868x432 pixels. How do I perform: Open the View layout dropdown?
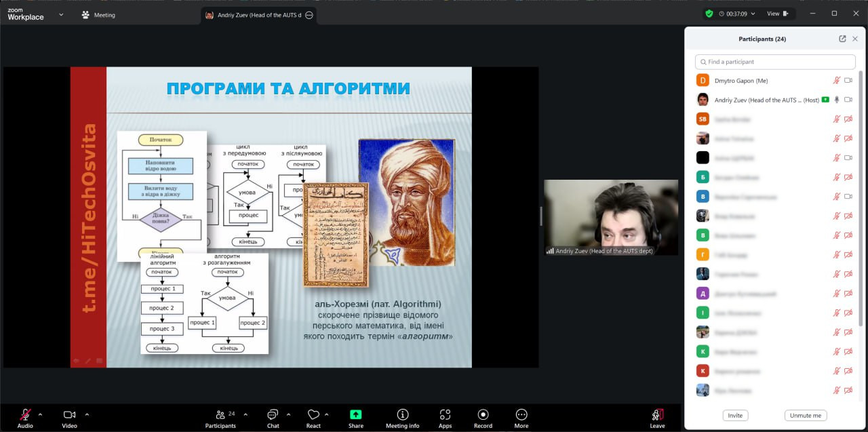[x=779, y=14]
